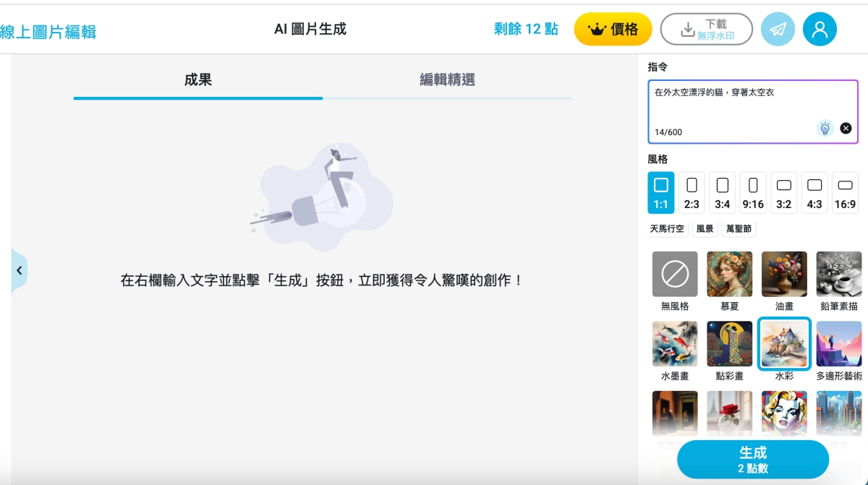
Task: Select the 風景 style tag
Action: 705,229
